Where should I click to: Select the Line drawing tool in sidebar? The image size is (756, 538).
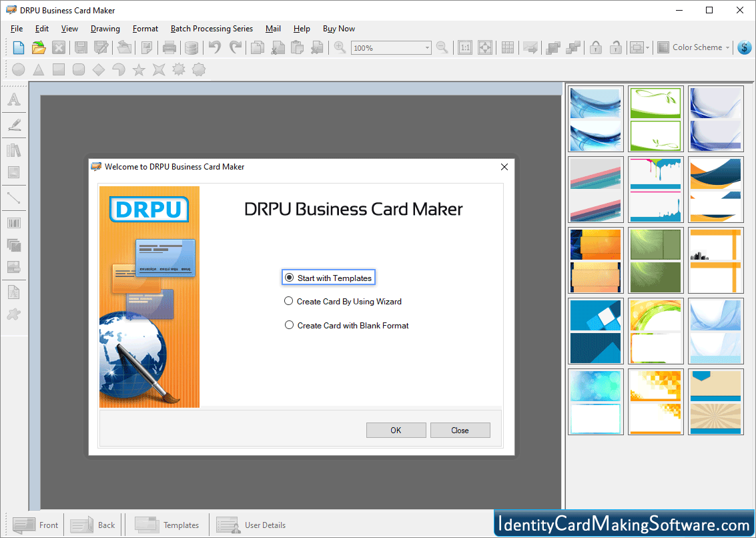(14, 198)
